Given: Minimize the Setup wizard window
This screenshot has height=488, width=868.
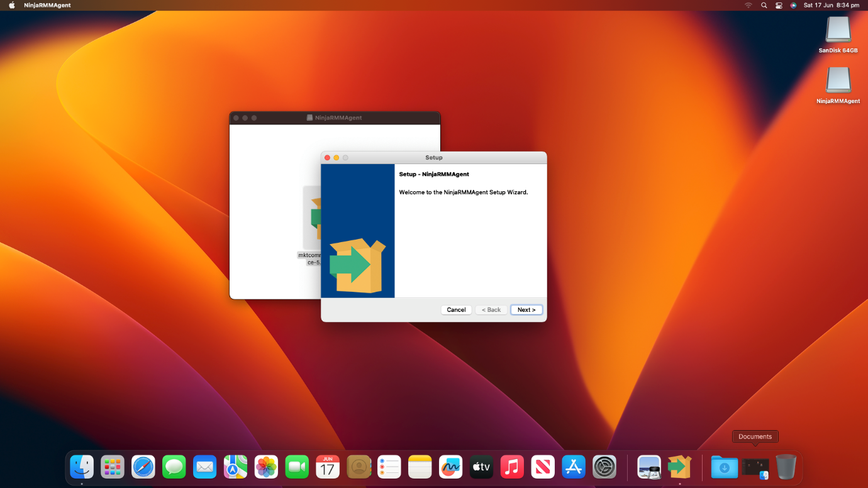Looking at the screenshot, I should (337, 158).
